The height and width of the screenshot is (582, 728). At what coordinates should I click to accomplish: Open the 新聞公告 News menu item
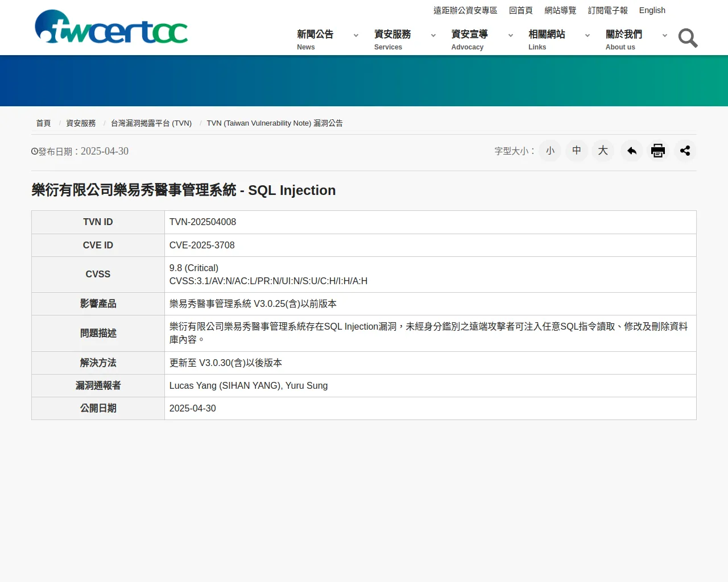315,40
